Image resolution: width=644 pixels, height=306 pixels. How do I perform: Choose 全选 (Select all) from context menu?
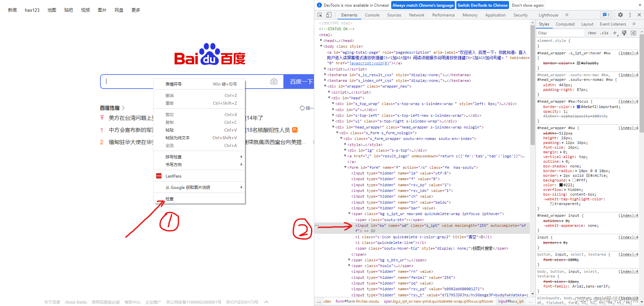coord(199,146)
